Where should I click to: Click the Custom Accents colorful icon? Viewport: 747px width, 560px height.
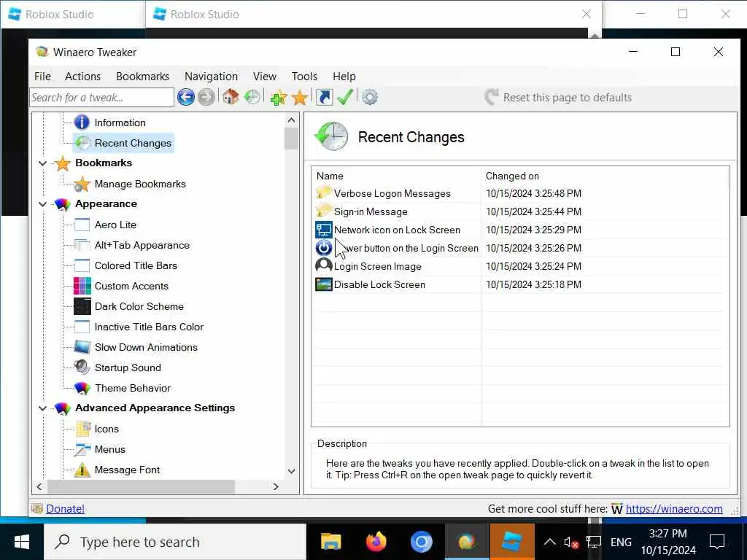tap(82, 286)
